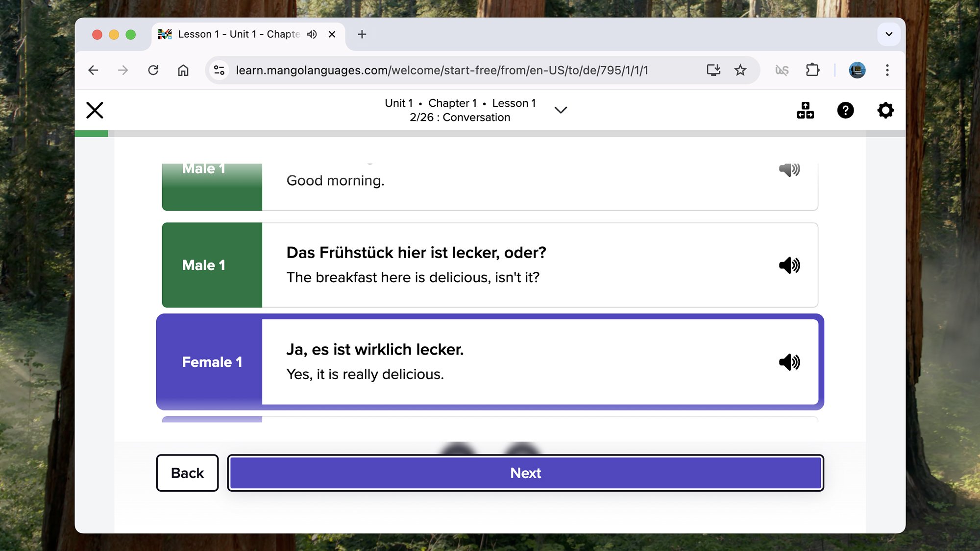The image size is (980, 551).
Task: Click the Back button
Action: (187, 473)
